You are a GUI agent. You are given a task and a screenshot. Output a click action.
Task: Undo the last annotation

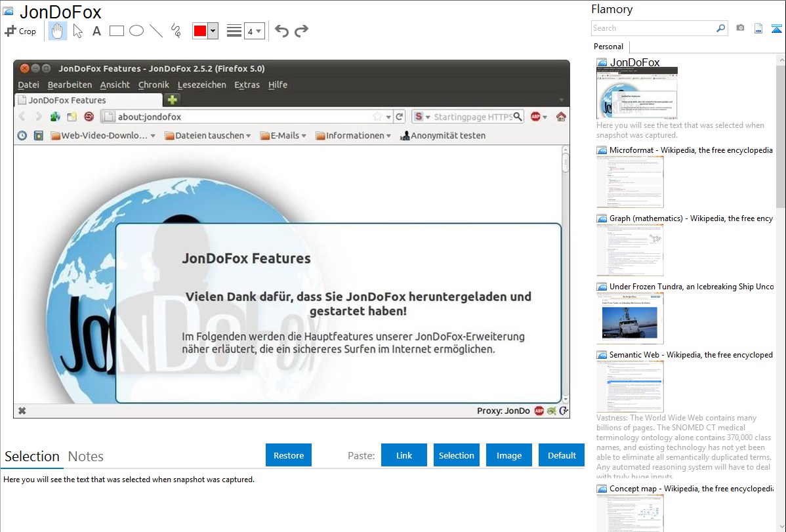[x=281, y=31]
